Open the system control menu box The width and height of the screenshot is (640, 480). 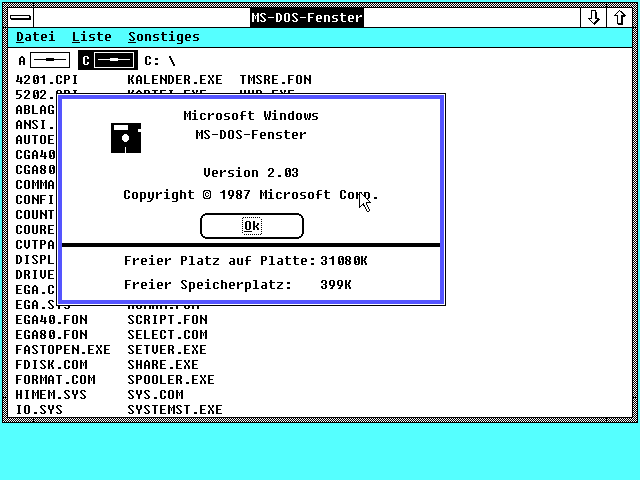pyautogui.click(x=20, y=18)
